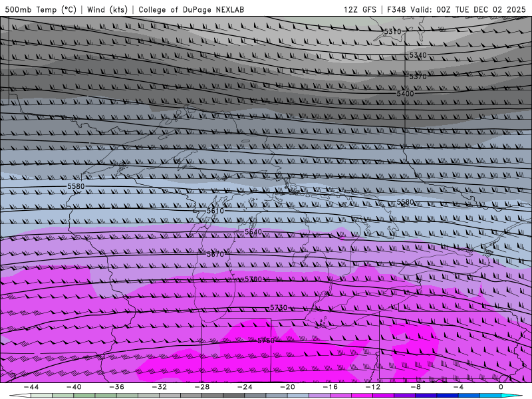Select 'Valid: 00Z TUE DEC 02 2025' text
532x399 pixels.
pos(468,9)
